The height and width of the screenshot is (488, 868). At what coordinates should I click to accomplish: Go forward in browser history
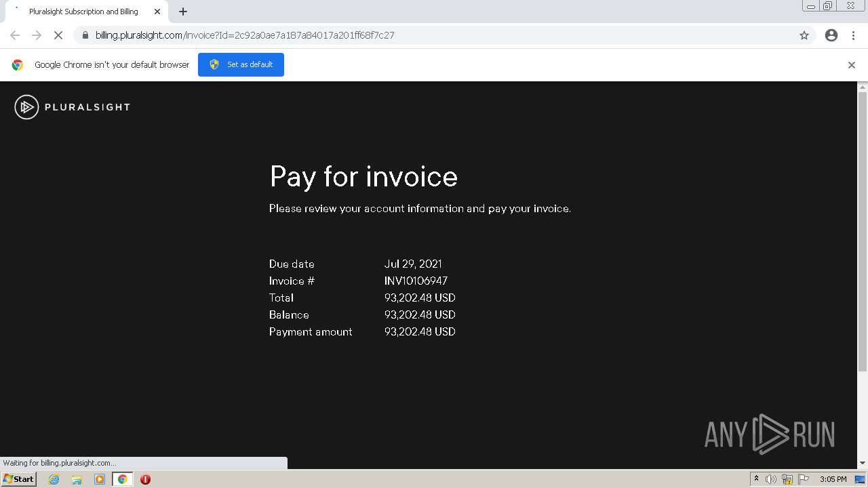point(37,35)
